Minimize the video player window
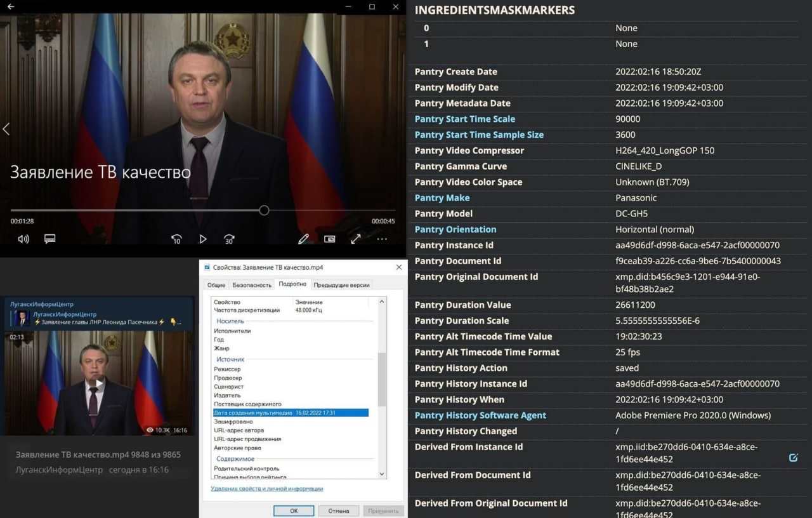Viewport: 812px width, 518px height. (348, 6)
